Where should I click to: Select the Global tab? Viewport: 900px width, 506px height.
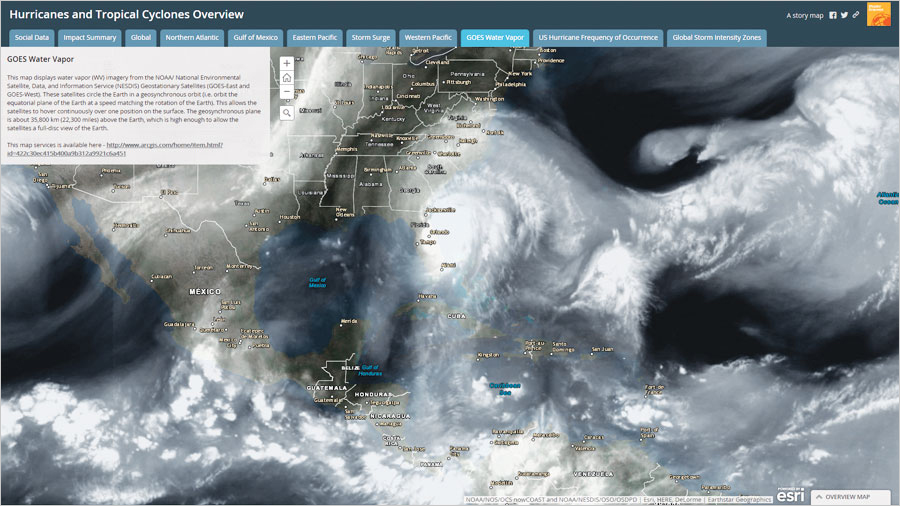[x=141, y=38]
